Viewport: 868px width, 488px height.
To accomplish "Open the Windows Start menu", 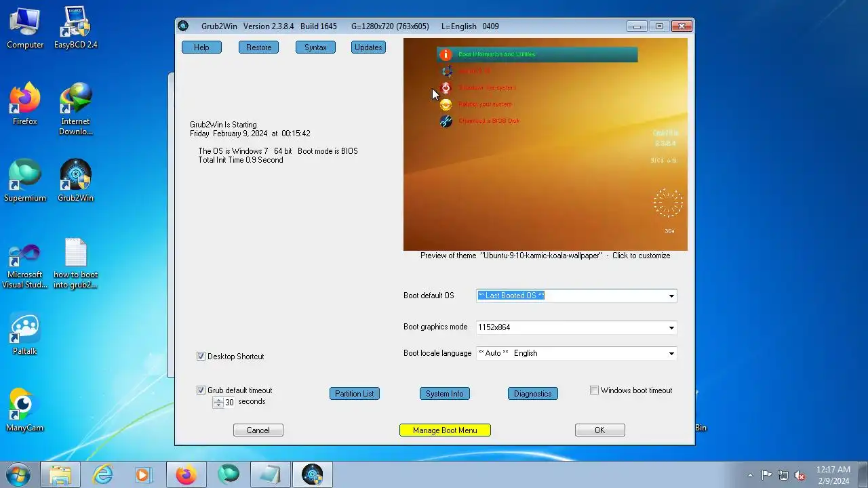I will (x=18, y=474).
